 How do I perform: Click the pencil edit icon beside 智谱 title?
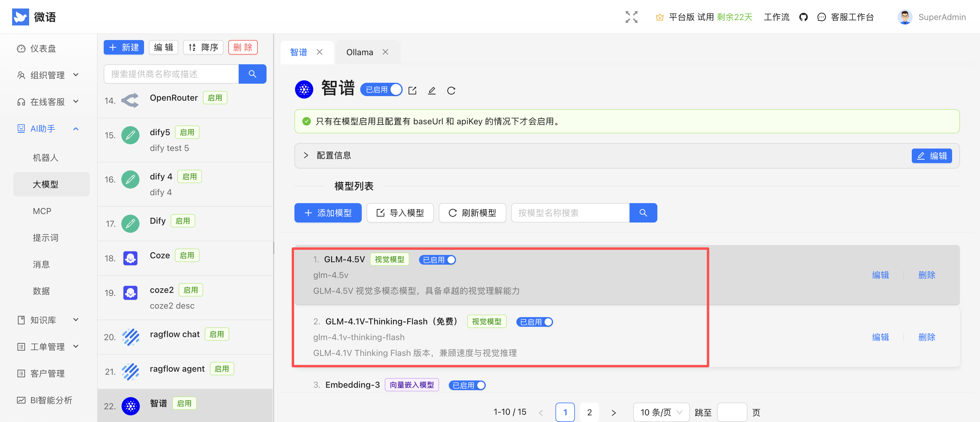click(431, 91)
